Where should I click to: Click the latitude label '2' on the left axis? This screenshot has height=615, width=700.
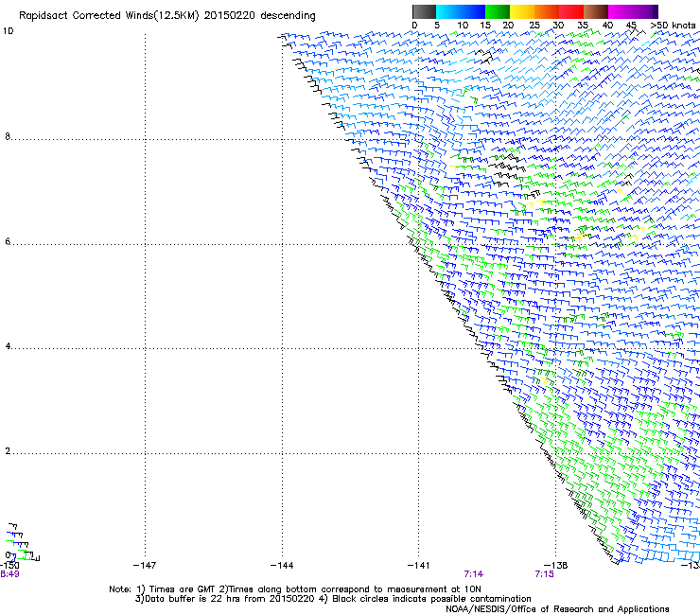[x=8, y=451]
